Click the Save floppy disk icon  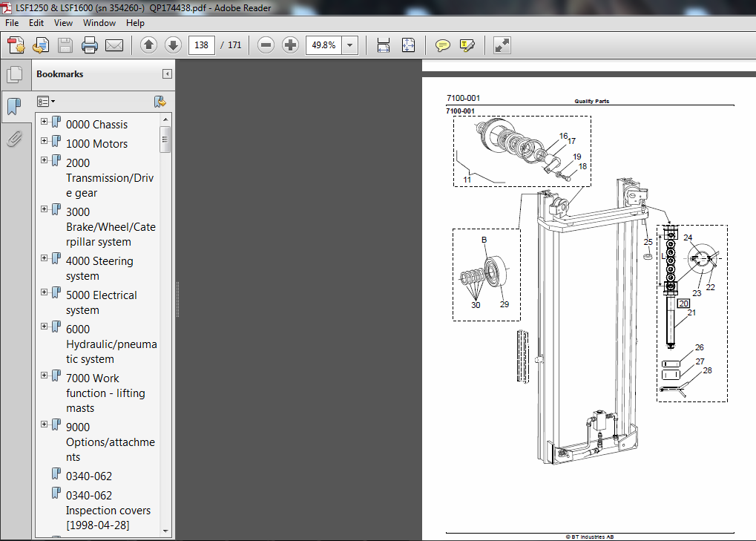[65, 45]
